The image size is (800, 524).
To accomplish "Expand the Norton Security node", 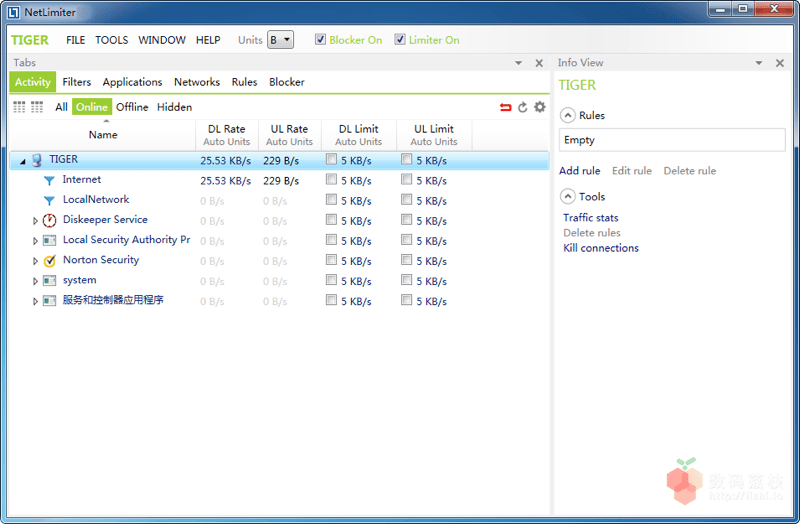I will [x=35, y=261].
